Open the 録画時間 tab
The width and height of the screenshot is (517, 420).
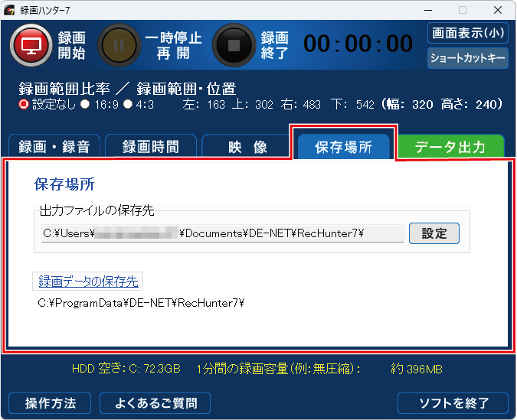click(x=151, y=147)
